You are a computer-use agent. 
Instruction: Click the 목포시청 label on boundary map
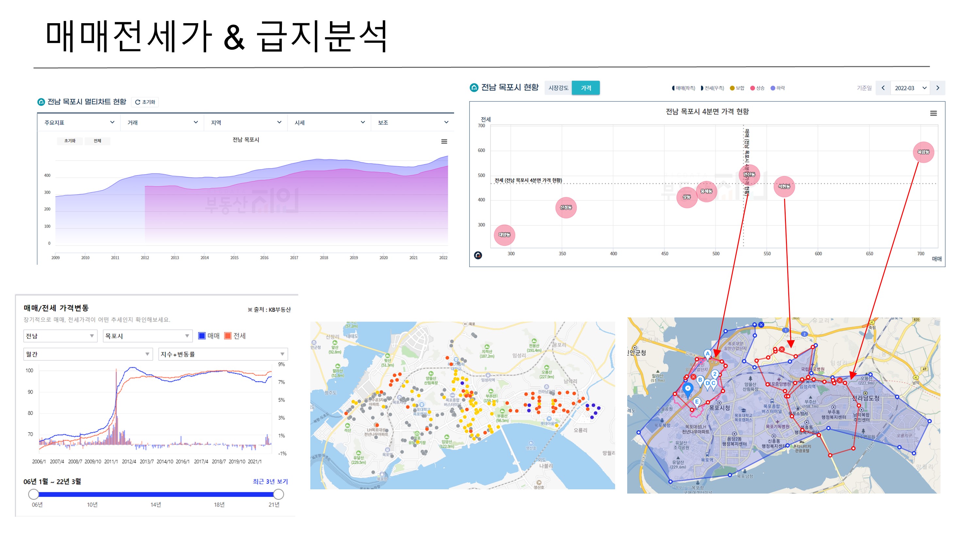tap(719, 408)
